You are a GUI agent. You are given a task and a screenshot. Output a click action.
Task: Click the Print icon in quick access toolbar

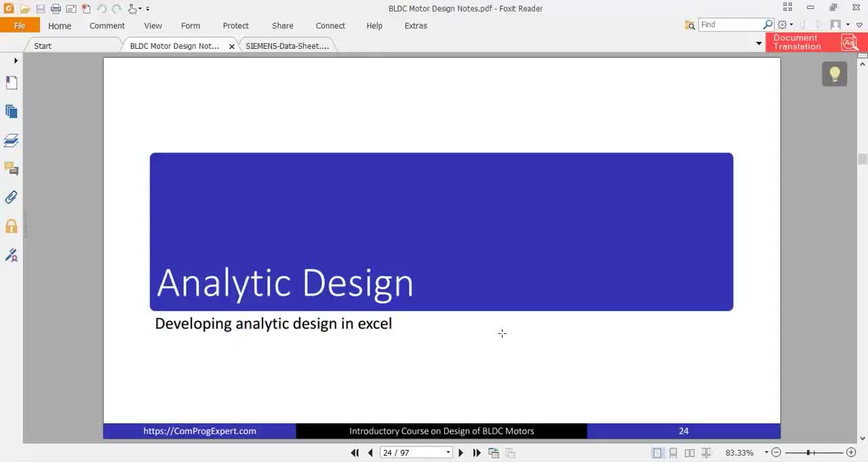56,9
